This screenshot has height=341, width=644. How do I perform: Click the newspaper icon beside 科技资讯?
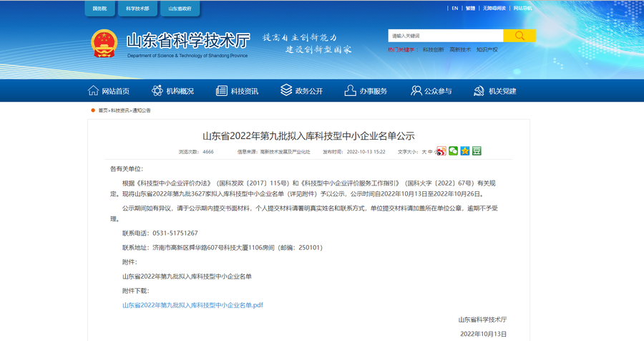(x=222, y=91)
